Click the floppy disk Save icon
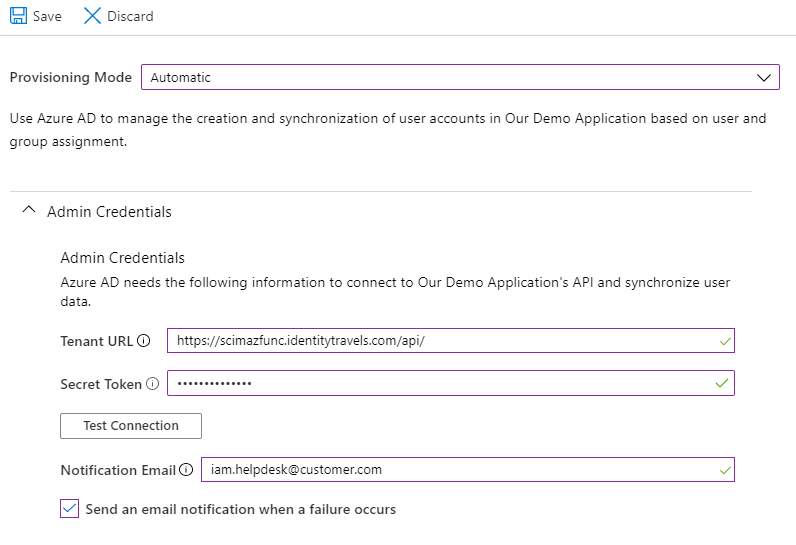796x545 pixels. tap(18, 16)
